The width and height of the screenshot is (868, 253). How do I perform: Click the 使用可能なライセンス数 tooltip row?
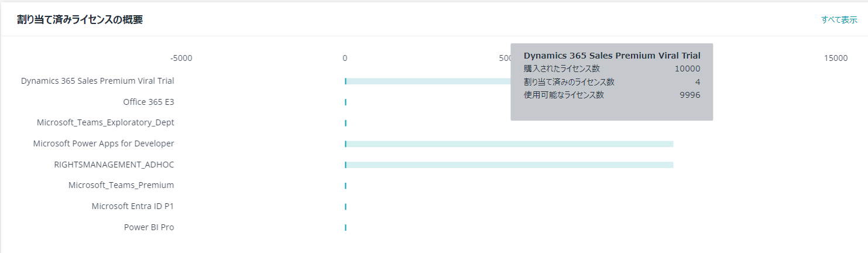(x=612, y=95)
